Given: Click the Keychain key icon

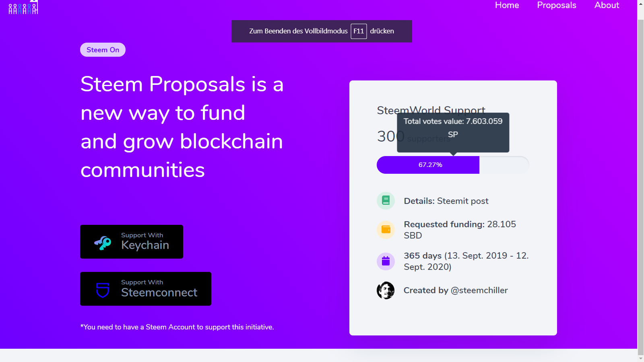Looking at the screenshot, I should [103, 242].
